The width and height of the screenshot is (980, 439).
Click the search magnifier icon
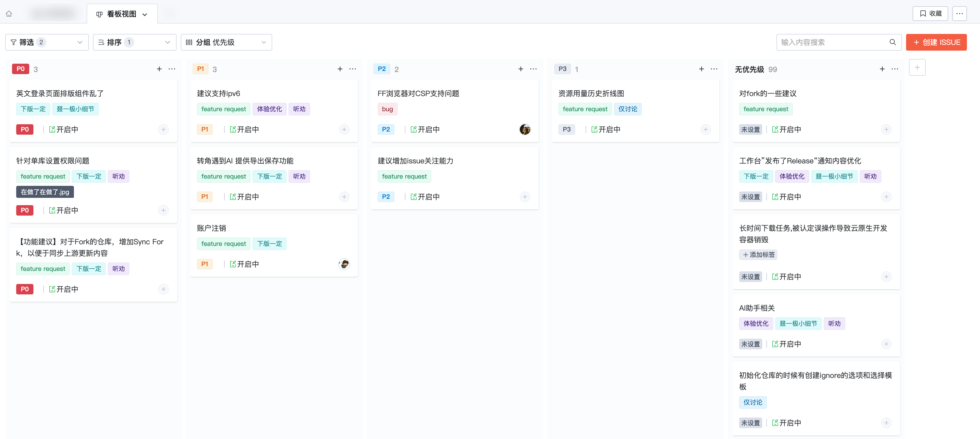click(x=892, y=42)
